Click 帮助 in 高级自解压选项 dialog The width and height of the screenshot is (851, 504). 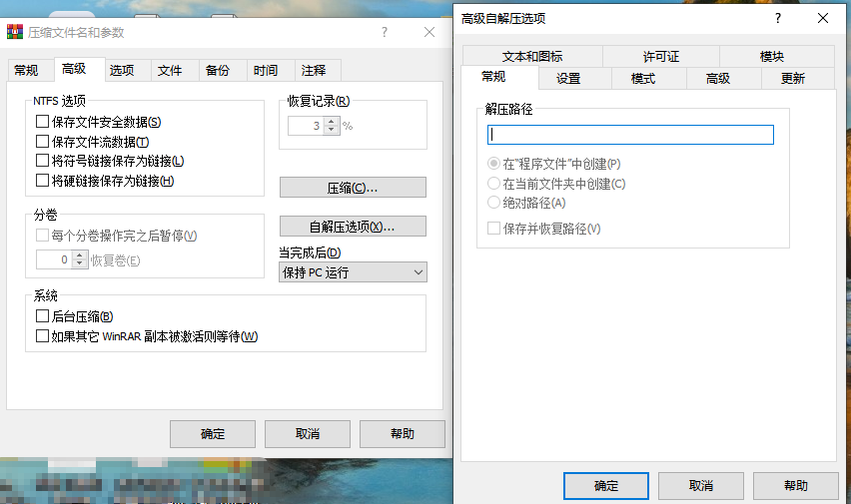pos(796,486)
